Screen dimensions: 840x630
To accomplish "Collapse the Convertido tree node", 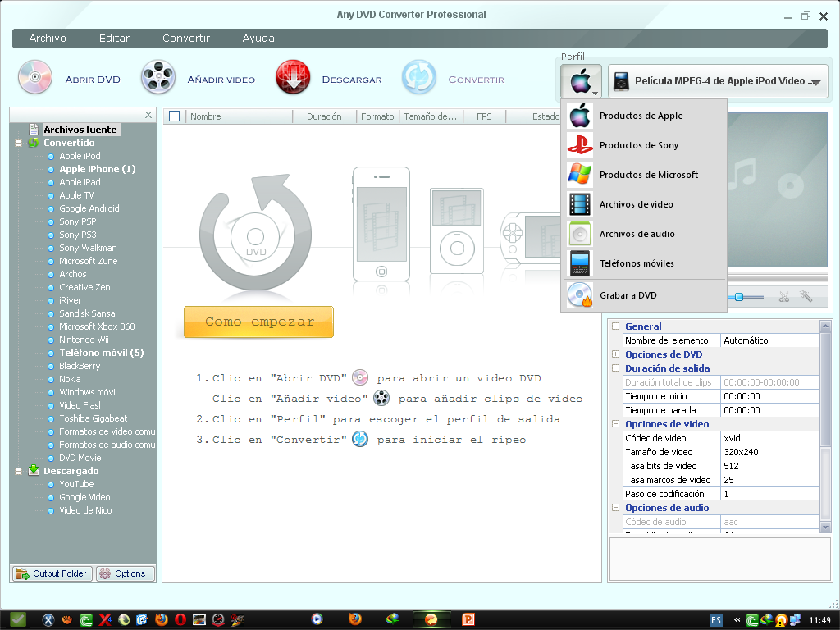I will [x=19, y=143].
